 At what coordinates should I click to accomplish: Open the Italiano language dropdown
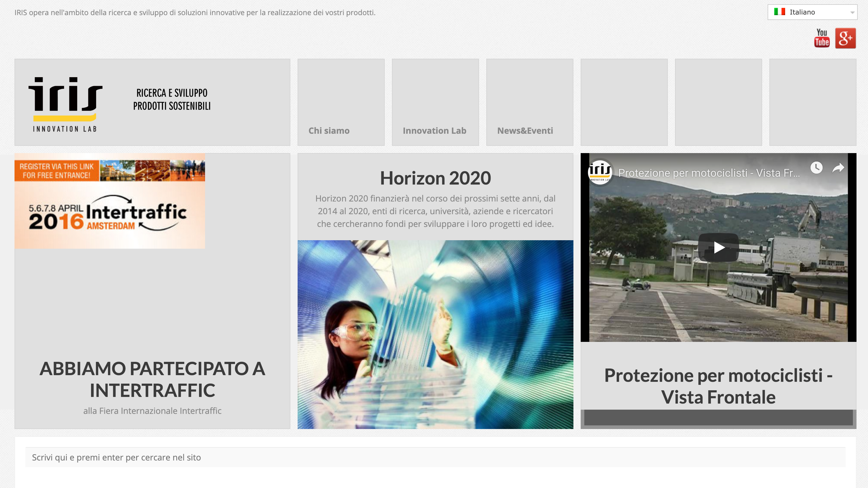[812, 12]
